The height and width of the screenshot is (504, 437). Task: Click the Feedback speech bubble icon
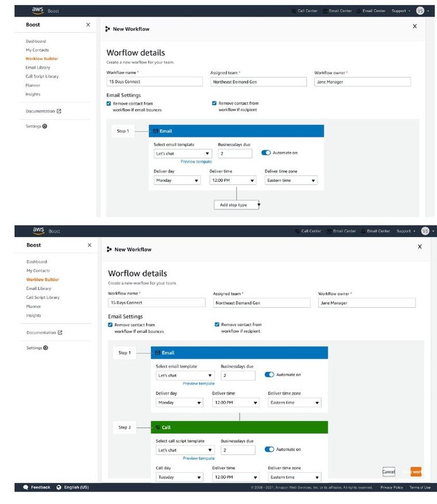[x=26, y=487]
